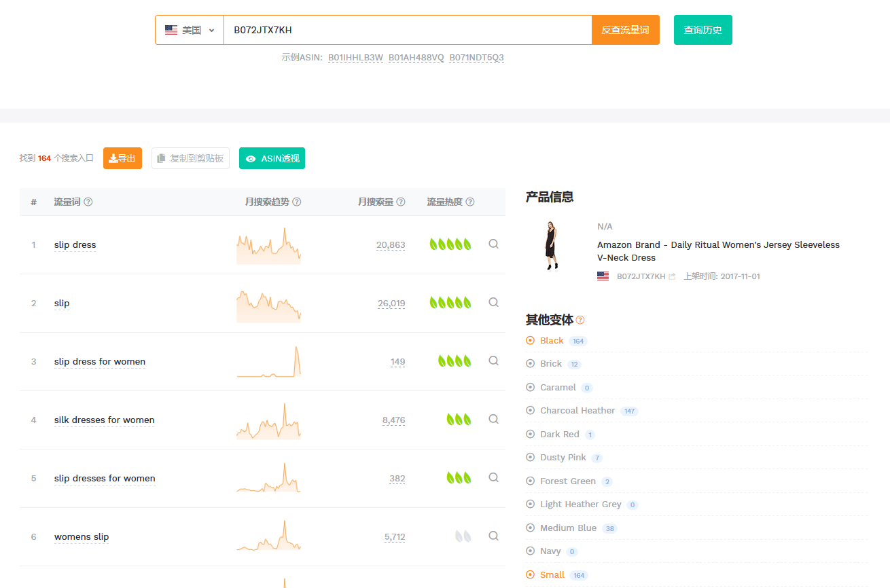
Task: Click example ASIN B01IHHLB3W link
Action: pyautogui.click(x=355, y=58)
